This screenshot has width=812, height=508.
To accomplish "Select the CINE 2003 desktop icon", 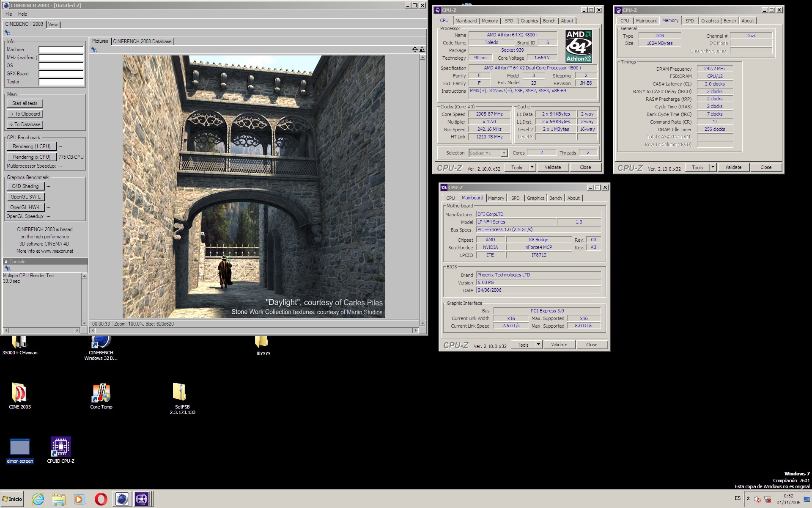I will [x=19, y=396].
